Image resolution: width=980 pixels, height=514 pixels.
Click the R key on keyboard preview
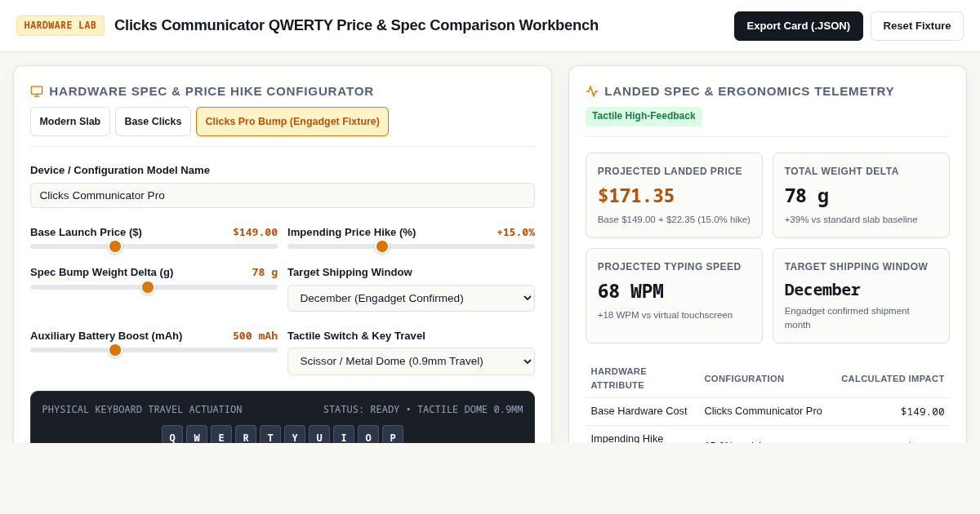click(x=246, y=435)
